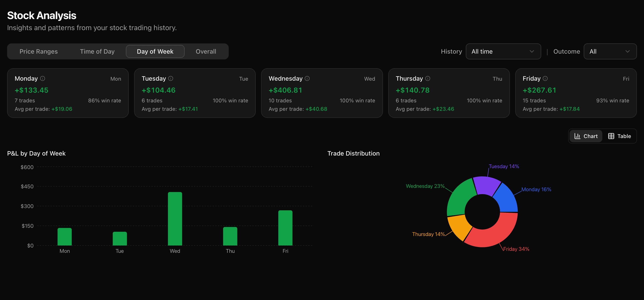
Task: Click the info icon on the Tuesday card
Action: click(170, 78)
